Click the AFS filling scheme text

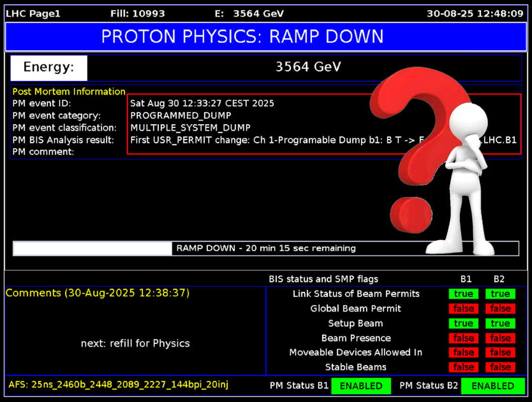119,385
